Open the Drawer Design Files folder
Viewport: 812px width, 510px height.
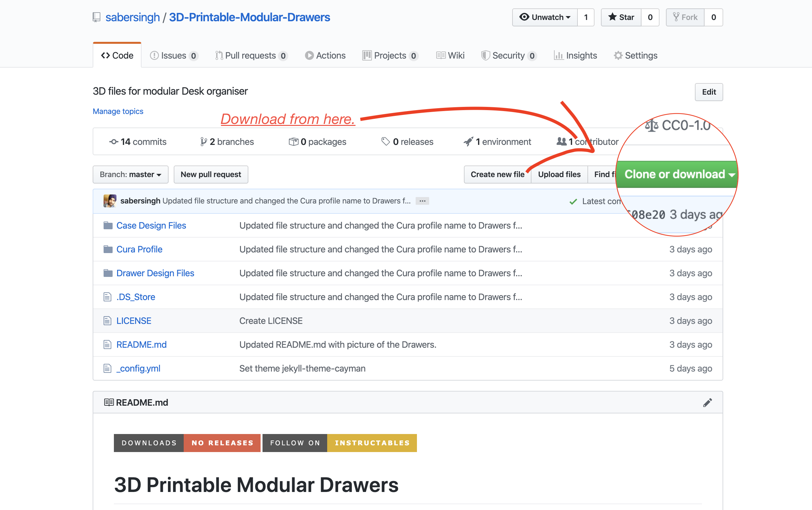pos(155,273)
